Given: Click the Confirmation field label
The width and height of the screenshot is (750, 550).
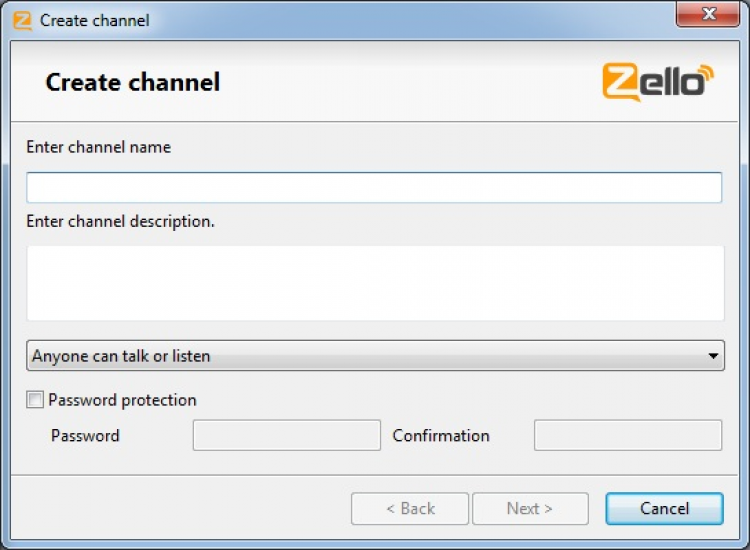Looking at the screenshot, I should pos(441,436).
